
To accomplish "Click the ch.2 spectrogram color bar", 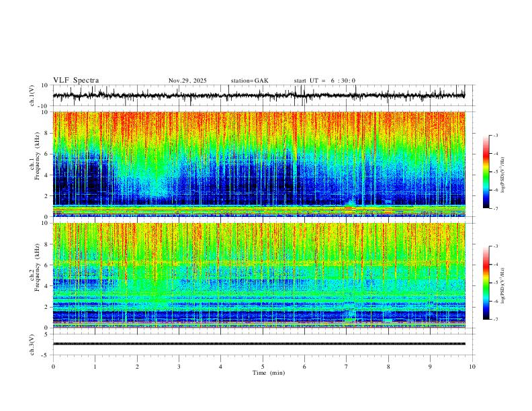I will 486,283.
